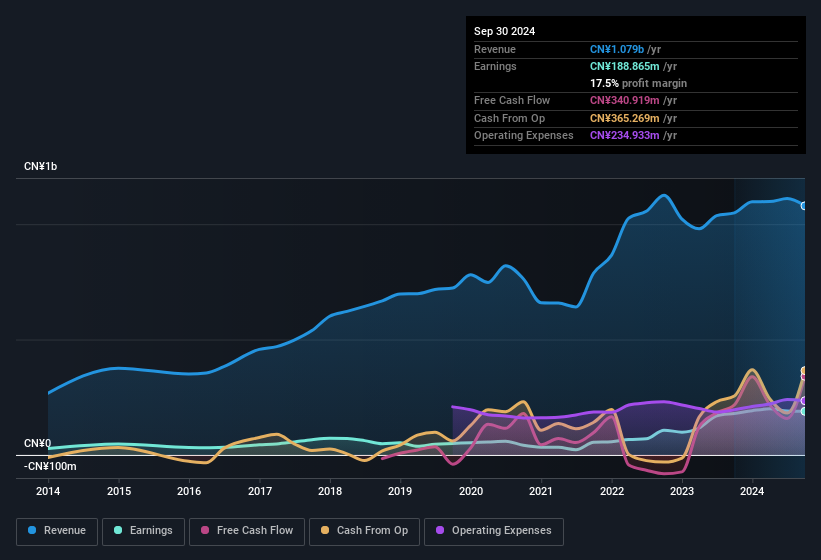The height and width of the screenshot is (560, 821).
Task: Click the CN¥188.865m earnings value
Action: coord(625,66)
